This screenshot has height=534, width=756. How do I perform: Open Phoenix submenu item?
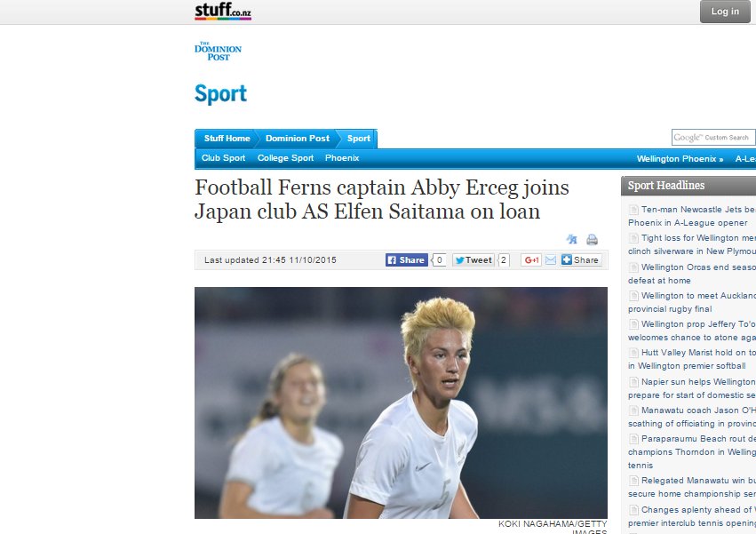pos(342,158)
